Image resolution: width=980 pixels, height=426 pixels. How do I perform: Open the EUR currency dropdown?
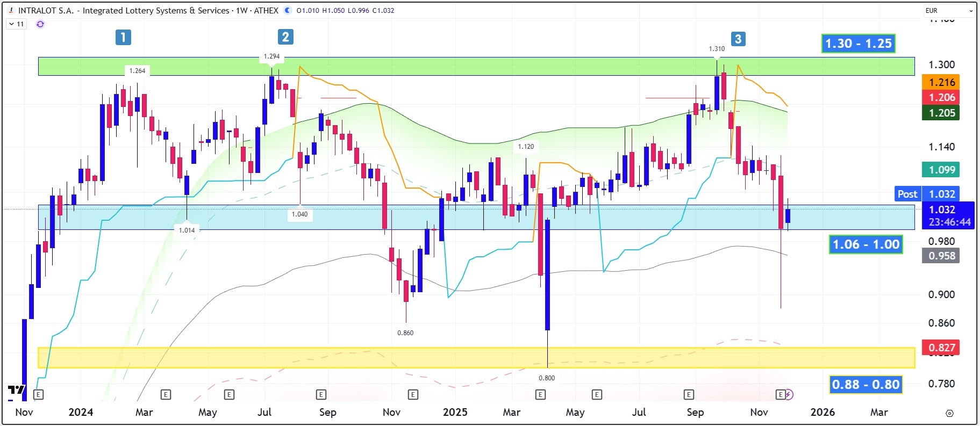[949, 10]
